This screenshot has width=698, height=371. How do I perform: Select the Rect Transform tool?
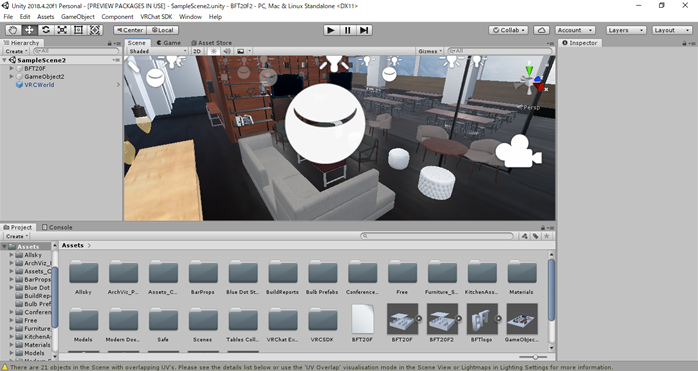(x=78, y=30)
